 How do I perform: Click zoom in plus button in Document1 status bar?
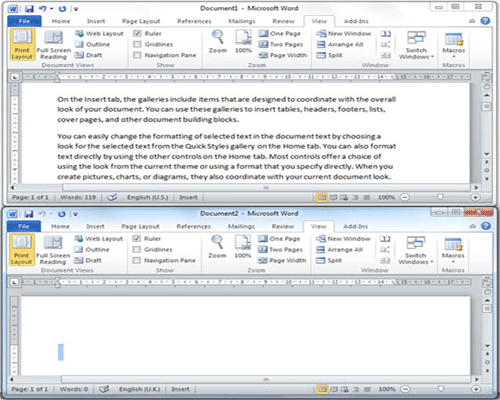pos(476,197)
